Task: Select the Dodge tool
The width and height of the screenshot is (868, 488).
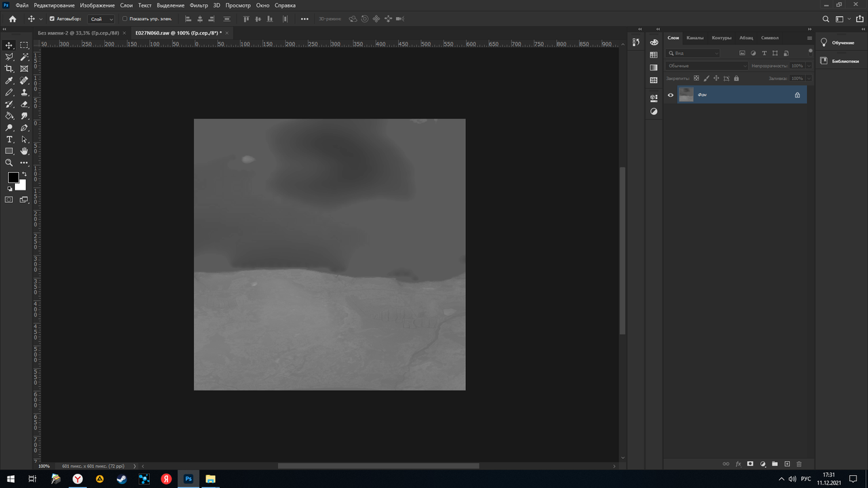Action: click(x=9, y=127)
